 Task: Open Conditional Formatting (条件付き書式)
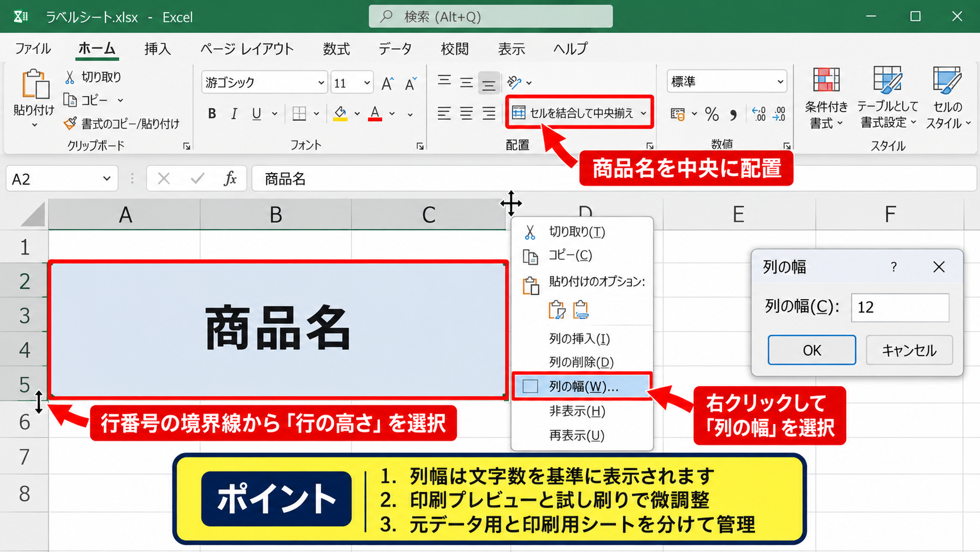(x=826, y=98)
